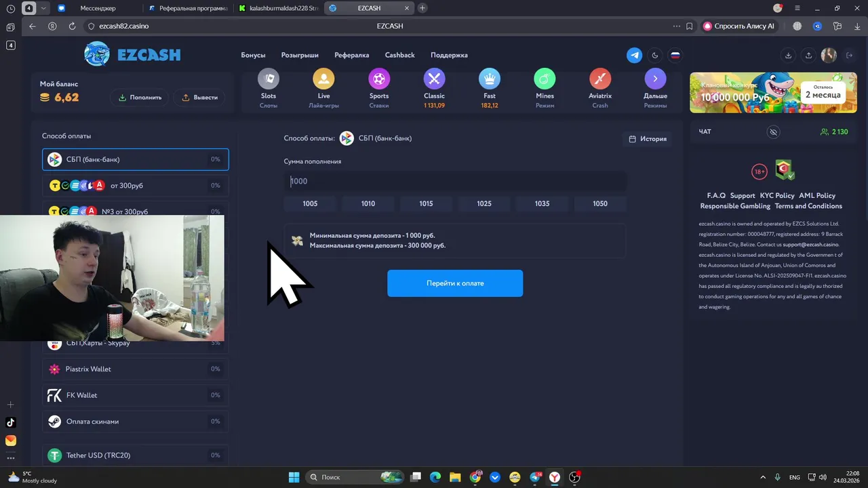Select Piastrix Wallet payment method
This screenshot has height=488, width=868.
pos(136,369)
